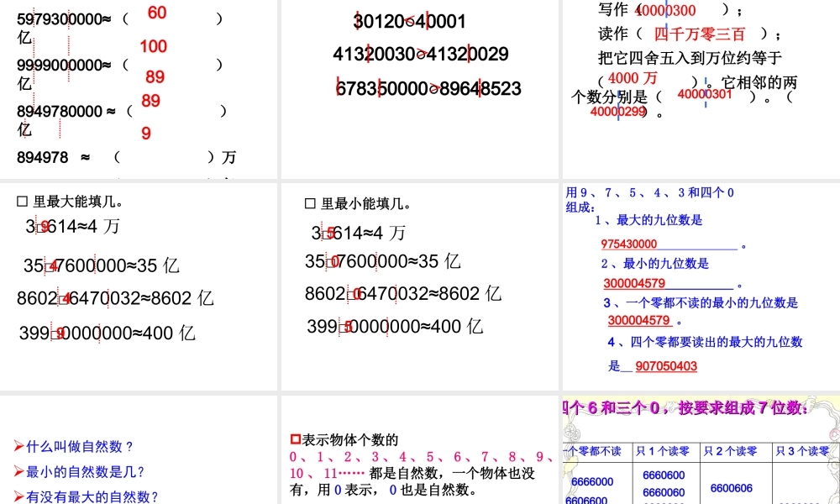
Task: Click the table value 6666000
Action: click(592, 481)
